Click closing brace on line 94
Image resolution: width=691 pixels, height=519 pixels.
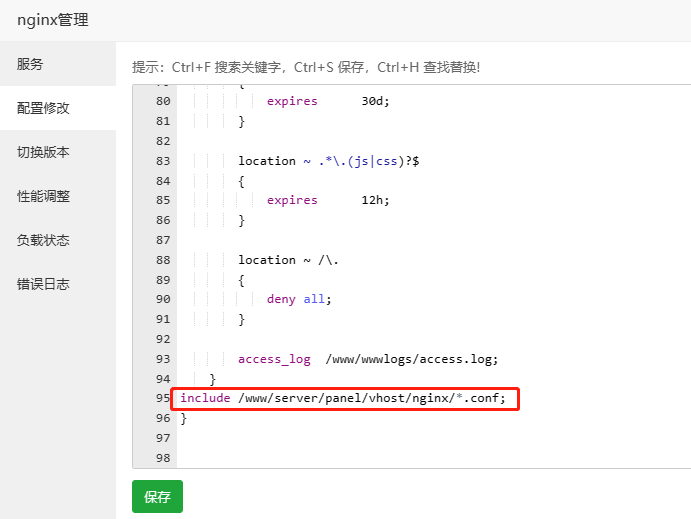point(212,379)
